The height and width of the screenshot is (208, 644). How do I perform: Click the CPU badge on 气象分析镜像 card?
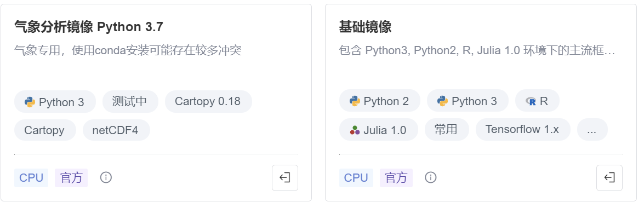[x=31, y=178]
